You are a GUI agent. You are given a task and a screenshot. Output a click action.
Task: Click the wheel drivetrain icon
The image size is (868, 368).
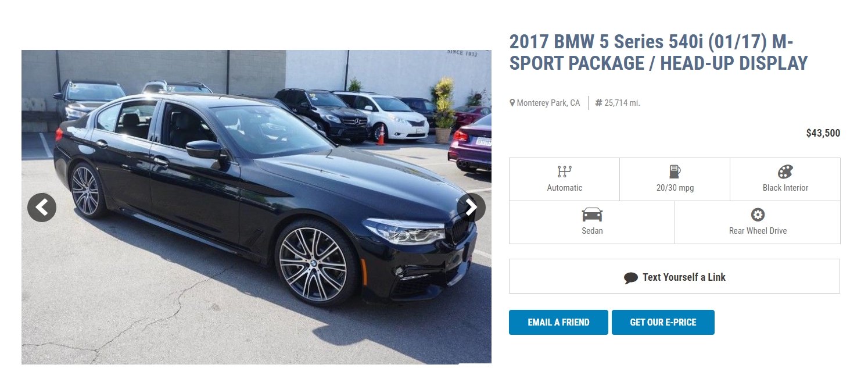coord(758,215)
